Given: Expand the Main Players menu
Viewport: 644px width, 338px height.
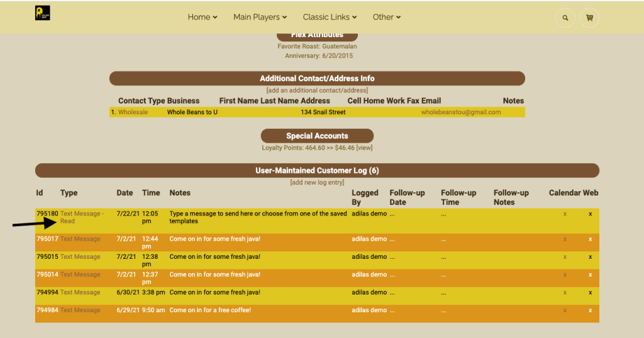Looking at the screenshot, I should pos(260,17).
